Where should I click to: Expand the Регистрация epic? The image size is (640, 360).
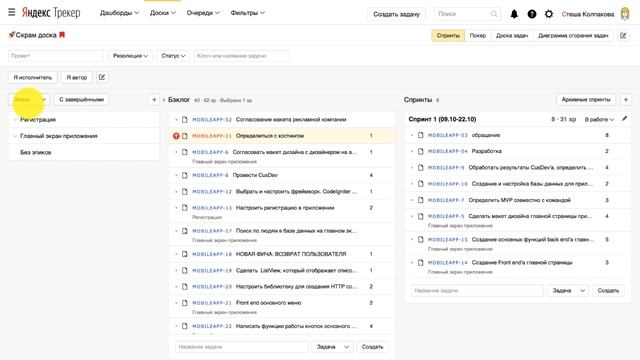[x=15, y=120]
